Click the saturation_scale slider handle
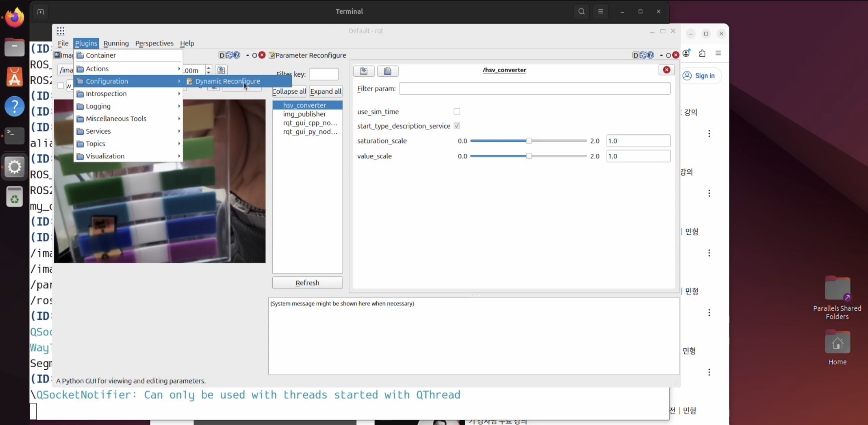This screenshot has height=425, width=868. [529, 141]
